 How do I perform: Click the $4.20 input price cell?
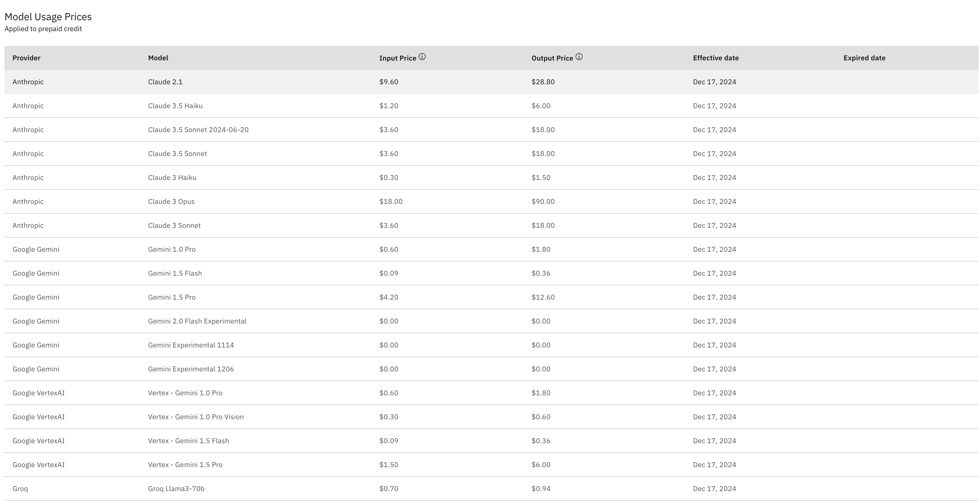coord(388,297)
